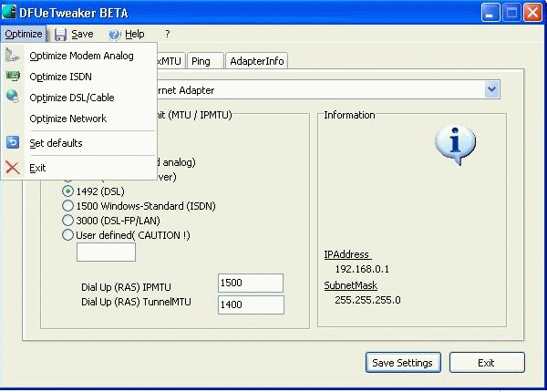Click the red X Exit menu icon

[x=13, y=168]
